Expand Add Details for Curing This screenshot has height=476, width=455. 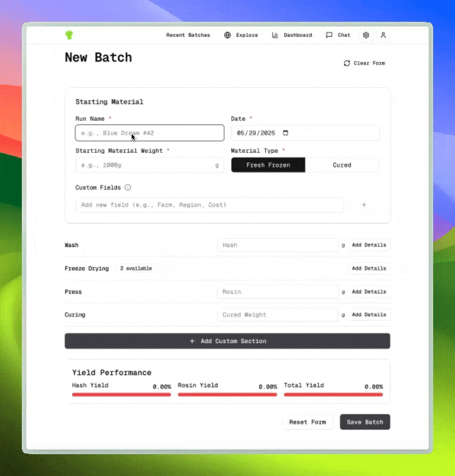click(368, 315)
